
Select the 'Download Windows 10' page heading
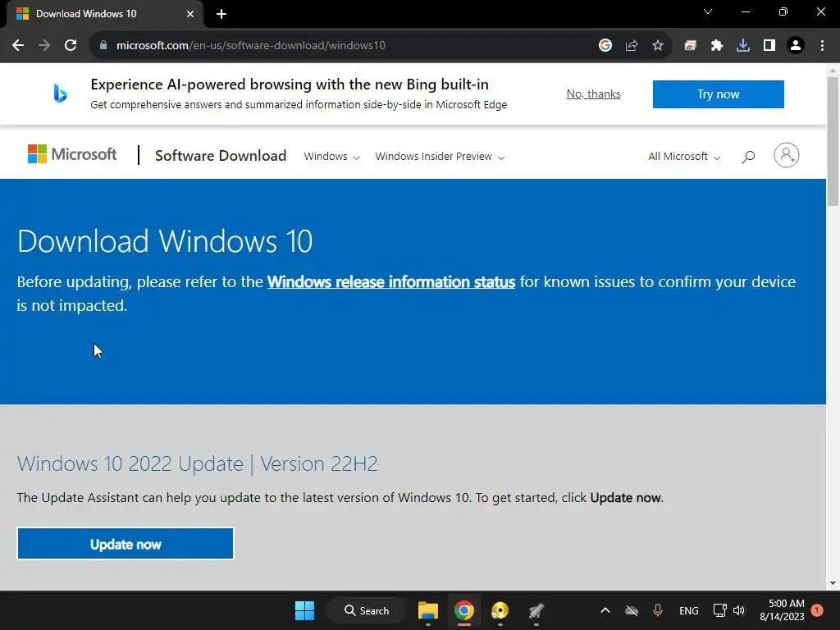(x=164, y=241)
